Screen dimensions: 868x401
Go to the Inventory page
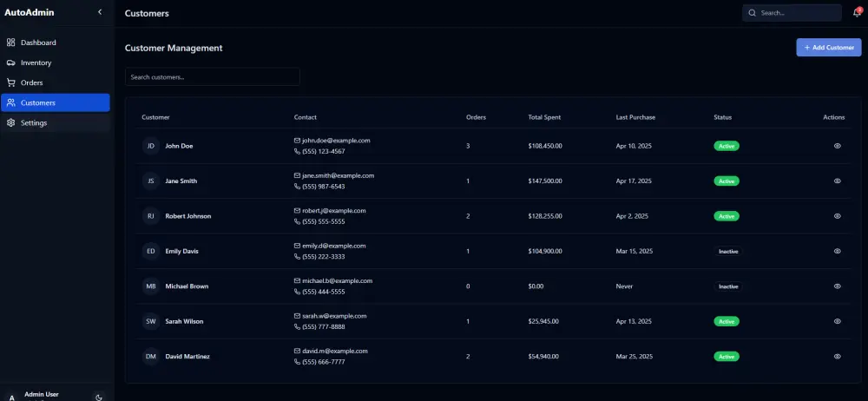tap(36, 62)
